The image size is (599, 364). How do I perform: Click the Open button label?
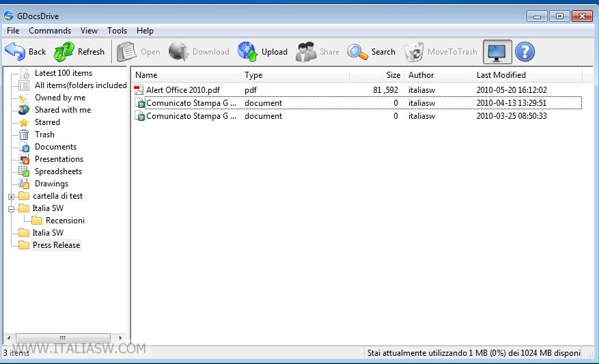pyautogui.click(x=150, y=52)
